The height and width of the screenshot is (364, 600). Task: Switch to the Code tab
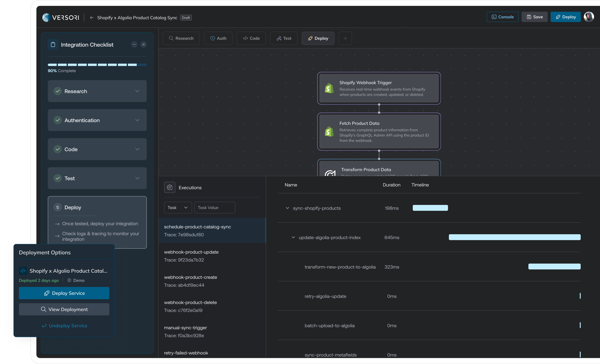pos(251,38)
